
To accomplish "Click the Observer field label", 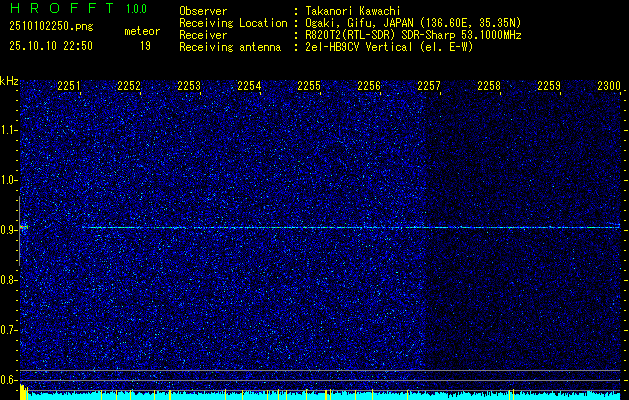I will (x=203, y=11).
